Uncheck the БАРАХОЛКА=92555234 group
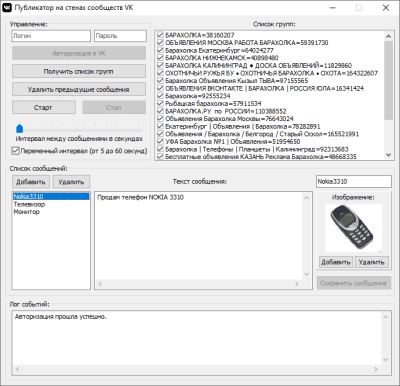This screenshot has height=386, width=400. click(x=160, y=96)
